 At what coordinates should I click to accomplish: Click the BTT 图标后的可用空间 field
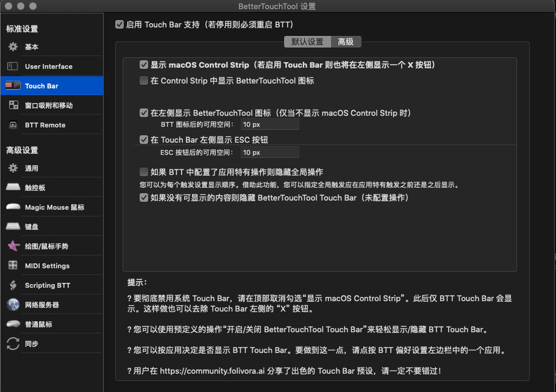[269, 124]
